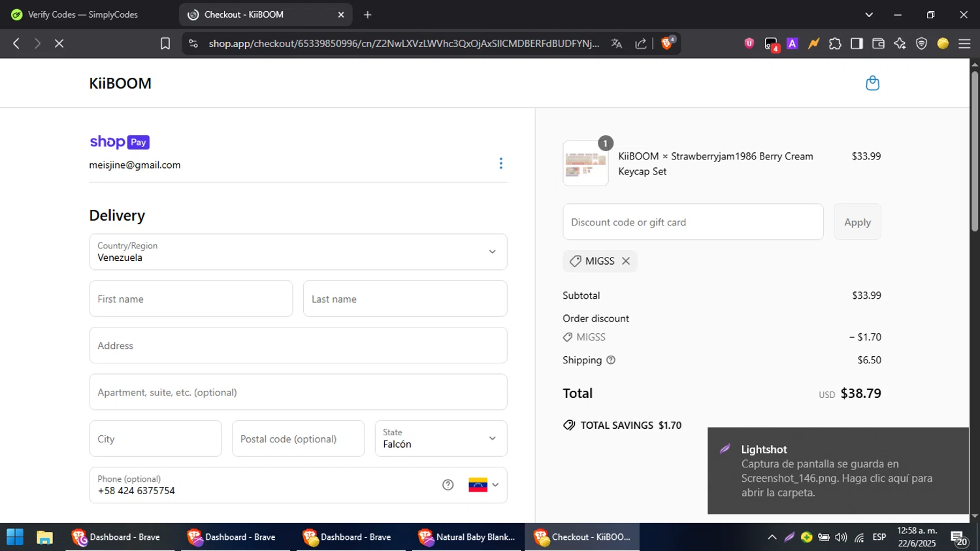Select the Checkout - KiiBOOM tab

(x=265, y=14)
